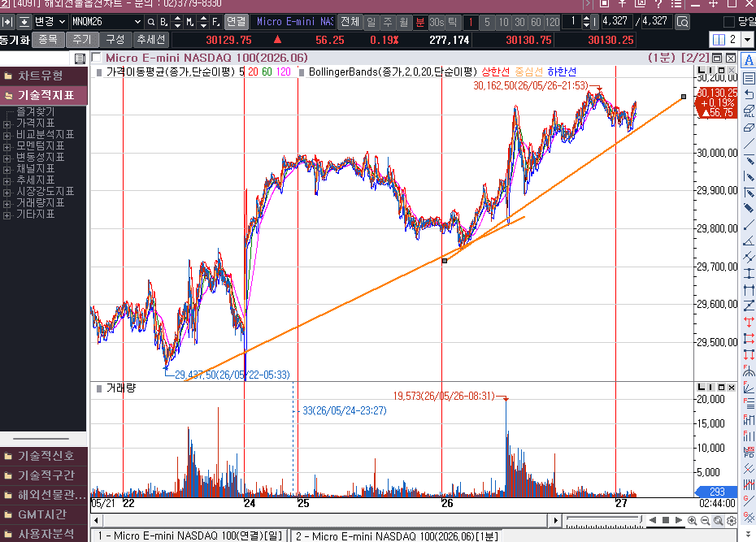Select the 5 minute interval button
This screenshot has width=756, height=542.
coord(487,22)
